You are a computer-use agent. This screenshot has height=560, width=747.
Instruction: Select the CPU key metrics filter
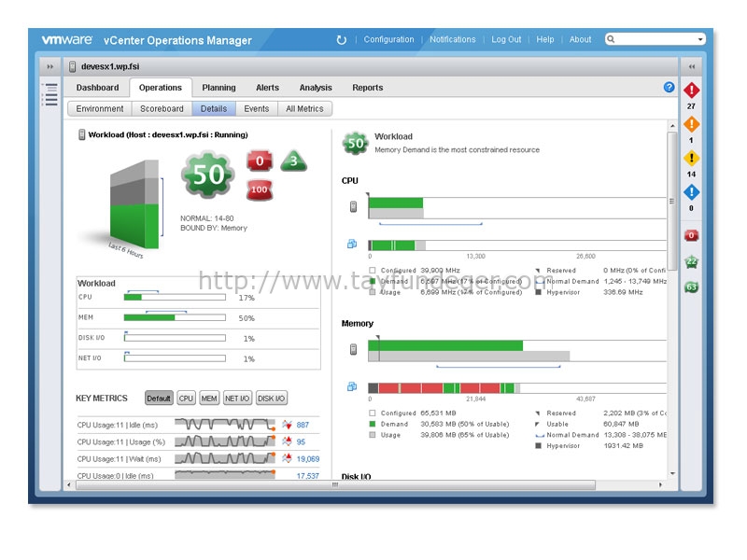pos(186,399)
